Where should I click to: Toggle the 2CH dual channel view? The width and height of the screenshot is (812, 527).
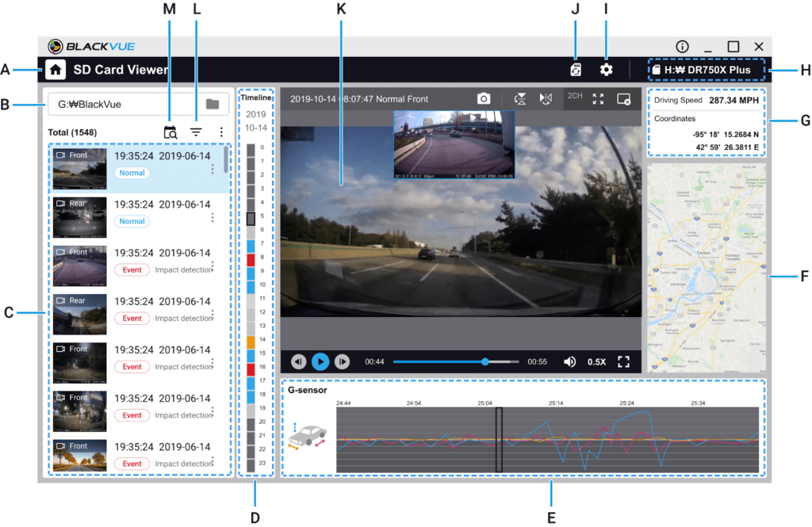tap(575, 97)
